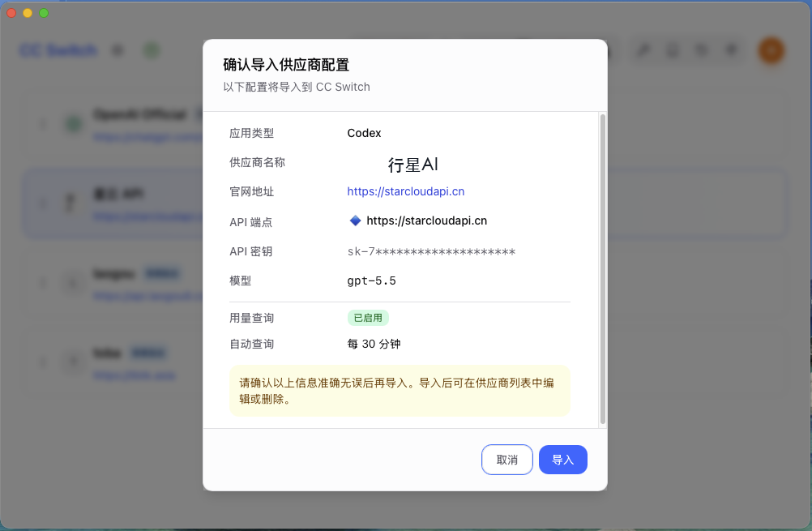Click the red close window button
812x531 pixels.
(x=11, y=13)
